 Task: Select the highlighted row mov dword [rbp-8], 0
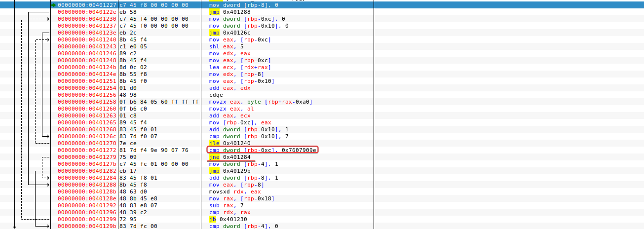[x=322, y=5]
